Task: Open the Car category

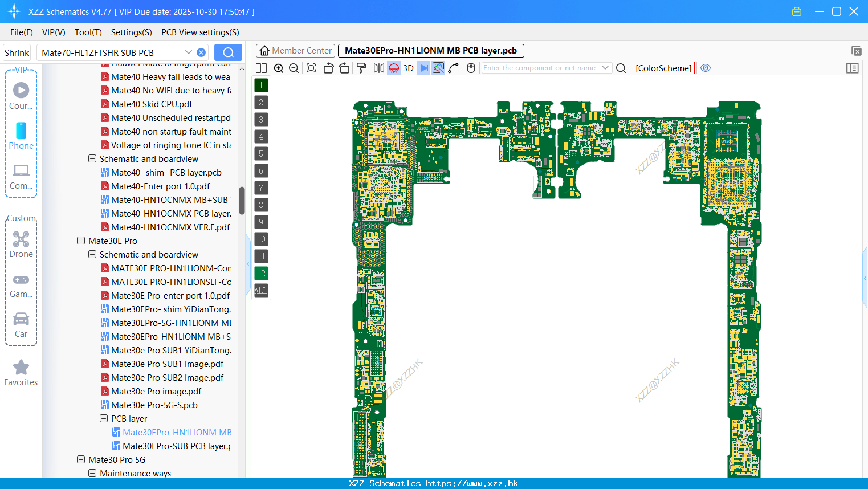Action: (21, 325)
